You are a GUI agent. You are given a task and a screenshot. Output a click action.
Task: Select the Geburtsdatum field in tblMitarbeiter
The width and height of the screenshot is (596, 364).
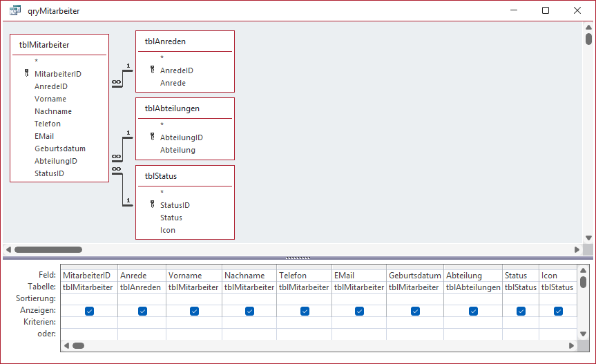tap(60, 149)
